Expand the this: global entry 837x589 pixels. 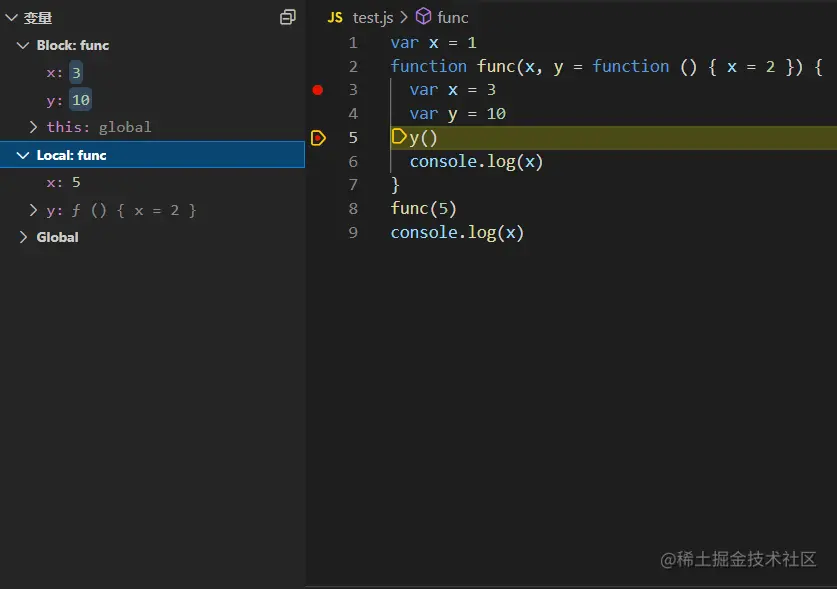(x=33, y=127)
